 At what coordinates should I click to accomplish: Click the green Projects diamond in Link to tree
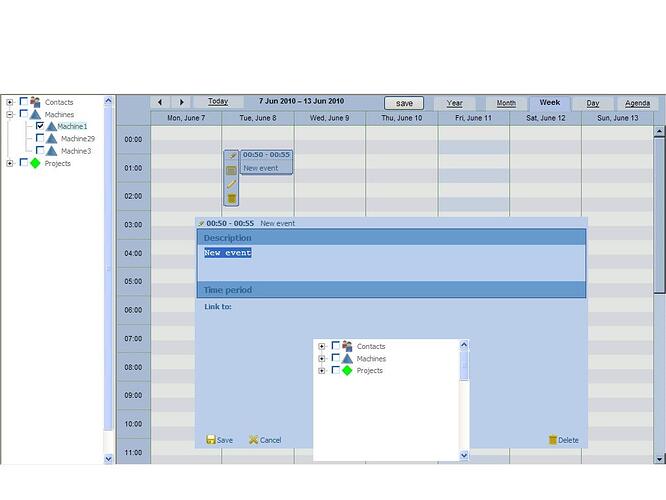[x=347, y=370]
